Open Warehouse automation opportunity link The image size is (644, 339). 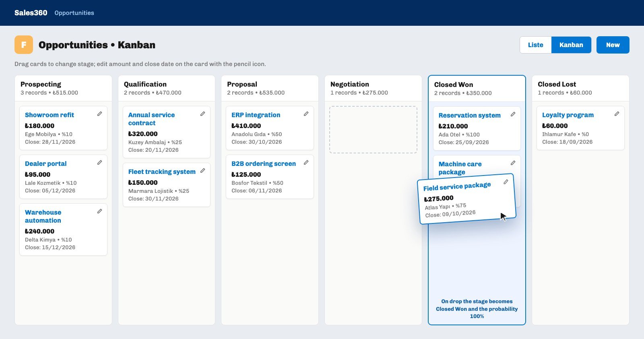[43, 216]
